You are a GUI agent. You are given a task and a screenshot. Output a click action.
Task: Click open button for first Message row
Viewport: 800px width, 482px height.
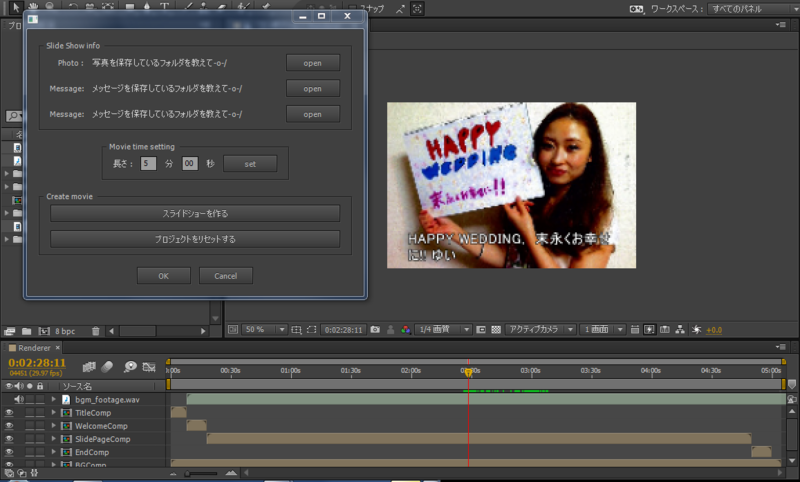click(313, 89)
